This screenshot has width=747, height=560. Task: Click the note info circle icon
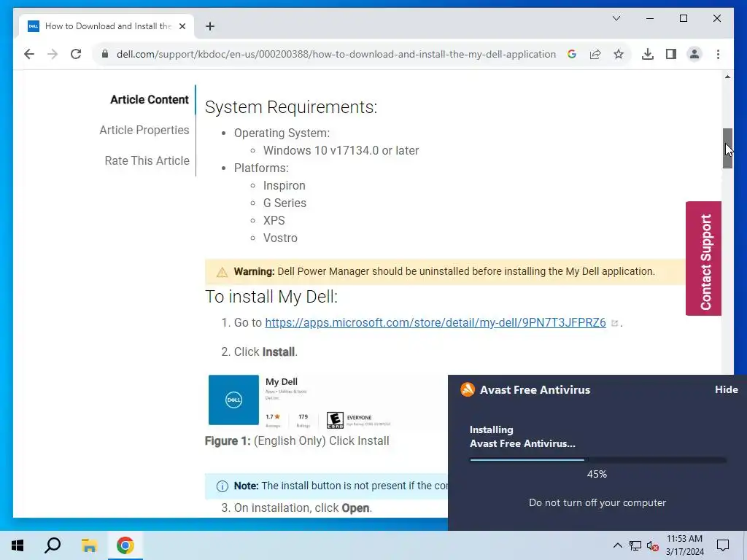coord(222,486)
